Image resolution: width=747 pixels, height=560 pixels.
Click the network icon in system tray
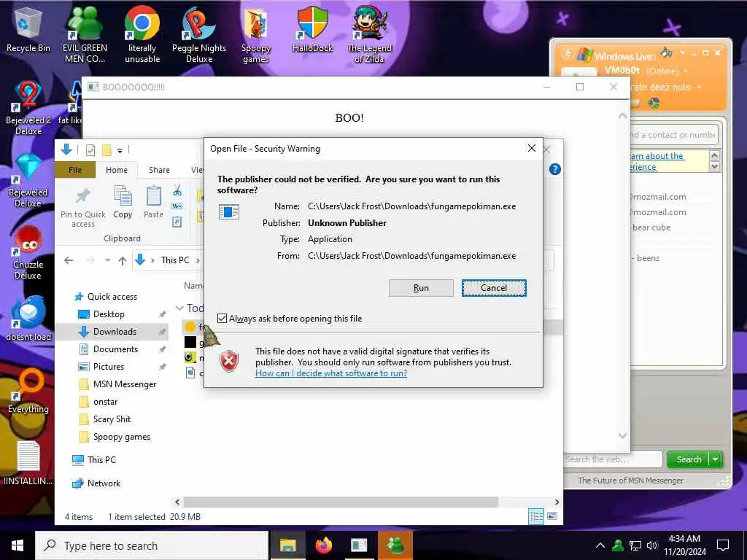click(x=635, y=545)
